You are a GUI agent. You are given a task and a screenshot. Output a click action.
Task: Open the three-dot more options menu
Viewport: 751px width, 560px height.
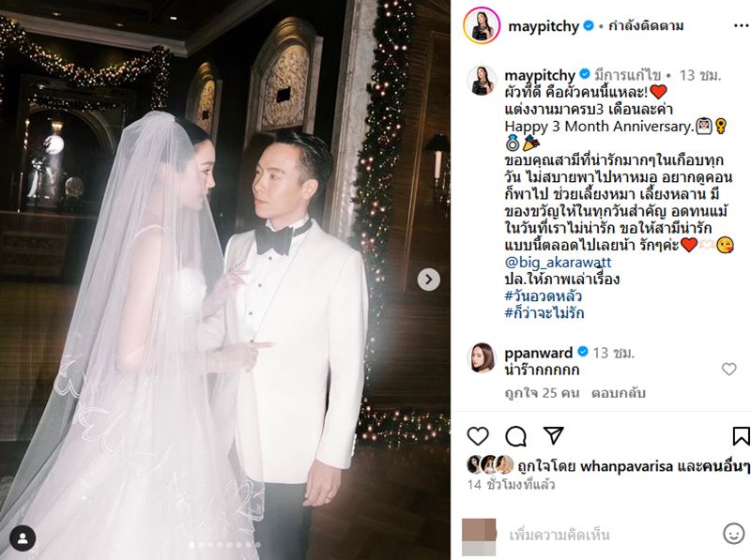pyautogui.click(x=741, y=26)
